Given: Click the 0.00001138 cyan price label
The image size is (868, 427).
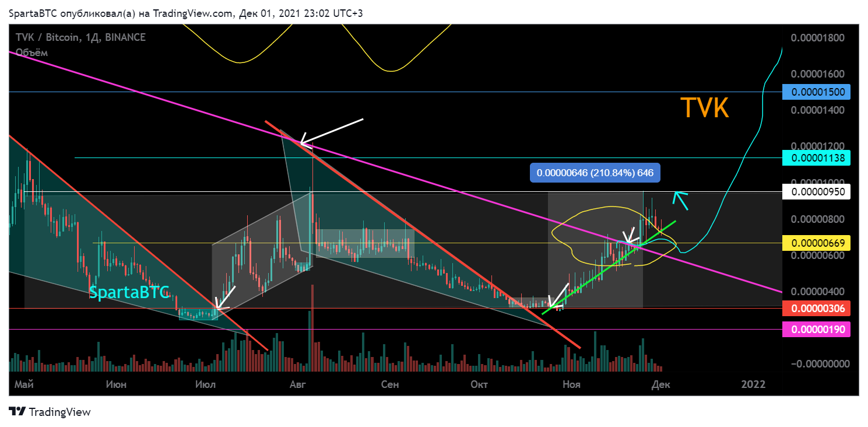Looking at the screenshot, I should pyautogui.click(x=817, y=157).
